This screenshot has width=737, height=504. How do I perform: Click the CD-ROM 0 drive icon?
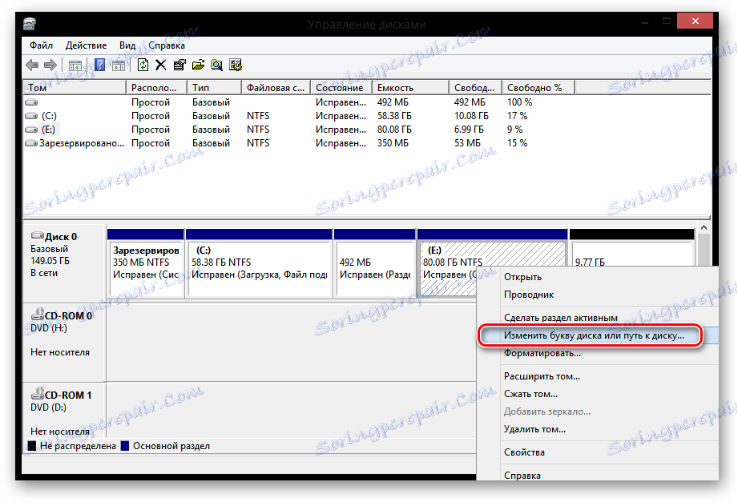37,314
